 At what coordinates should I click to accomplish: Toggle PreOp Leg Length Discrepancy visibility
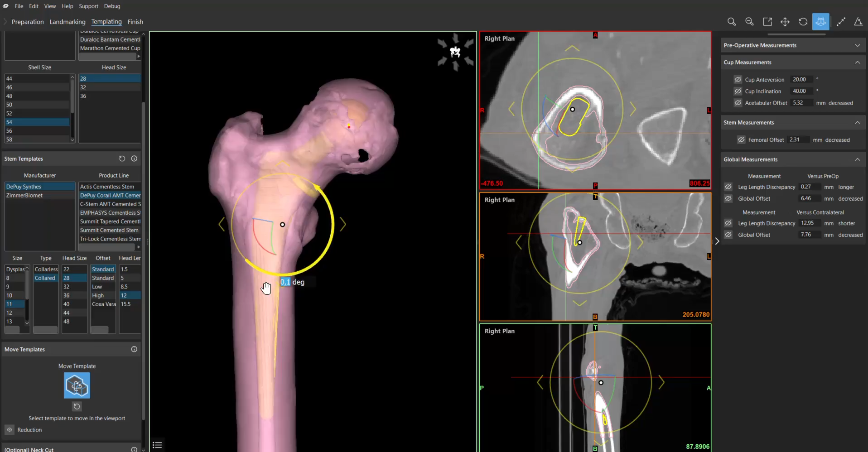pos(728,187)
